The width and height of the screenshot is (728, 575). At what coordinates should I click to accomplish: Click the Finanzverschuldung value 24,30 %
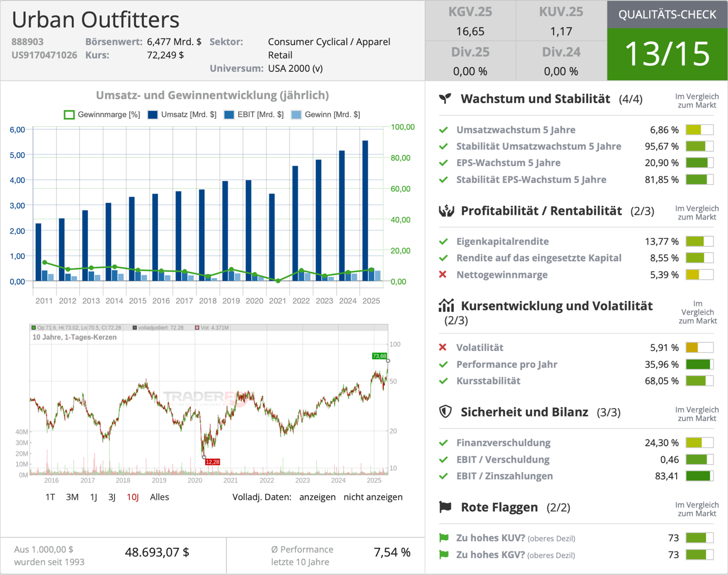[x=662, y=443]
